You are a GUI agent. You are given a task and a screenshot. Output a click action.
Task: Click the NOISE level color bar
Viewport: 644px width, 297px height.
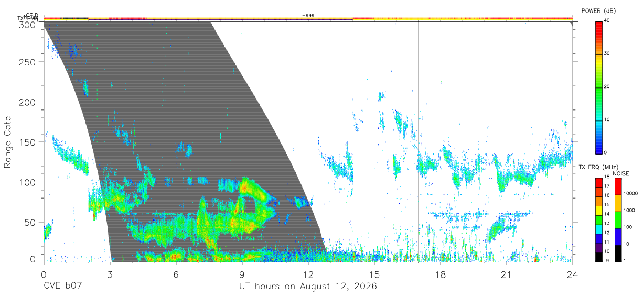(618, 219)
